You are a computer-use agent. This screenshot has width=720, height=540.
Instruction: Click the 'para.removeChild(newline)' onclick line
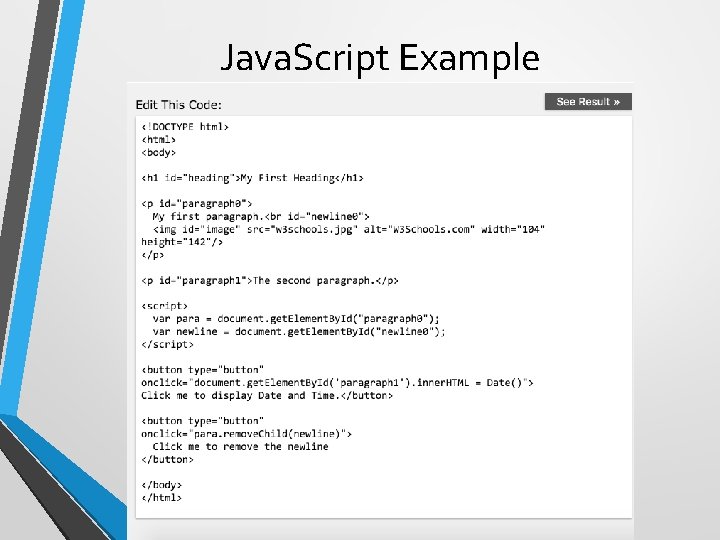tap(247, 434)
